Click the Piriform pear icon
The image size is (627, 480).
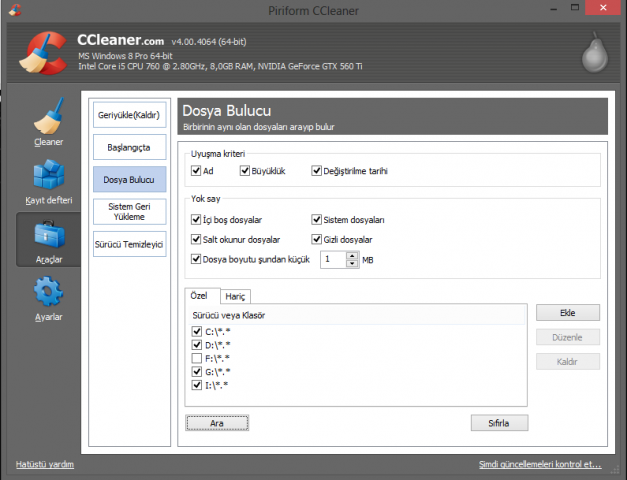coord(595,52)
